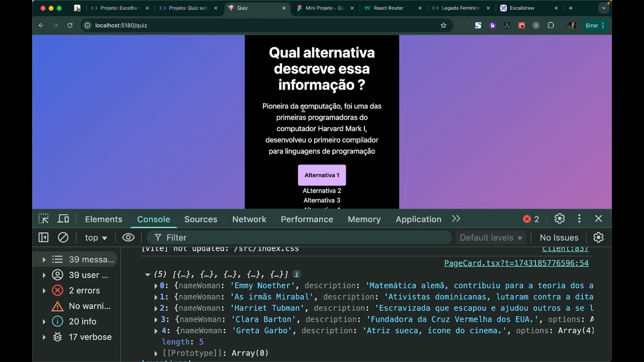The width and height of the screenshot is (644, 362).
Task: Toggle the device toolbar icon
Action: [x=63, y=219]
